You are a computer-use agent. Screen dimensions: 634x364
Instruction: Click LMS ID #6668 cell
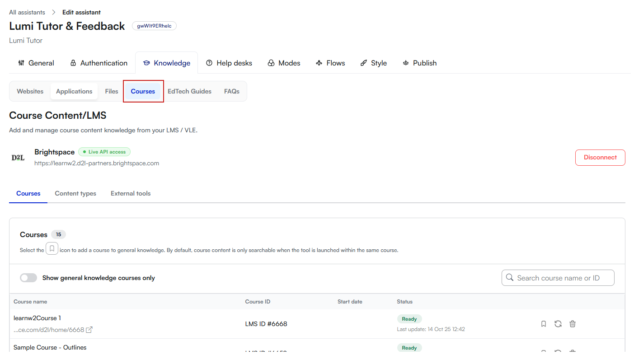(x=266, y=324)
